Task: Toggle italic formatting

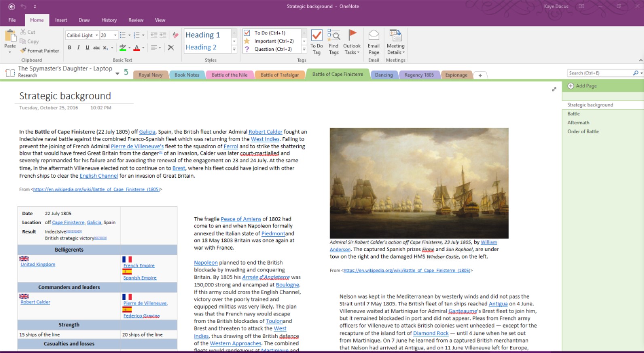Action: 78,48
